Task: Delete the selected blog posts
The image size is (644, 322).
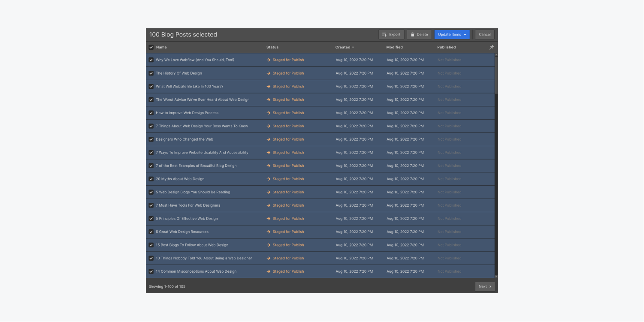Action: click(x=419, y=35)
